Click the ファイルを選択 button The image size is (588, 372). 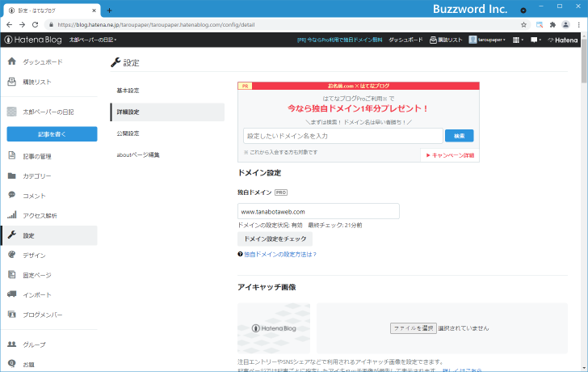pos(414,328)
